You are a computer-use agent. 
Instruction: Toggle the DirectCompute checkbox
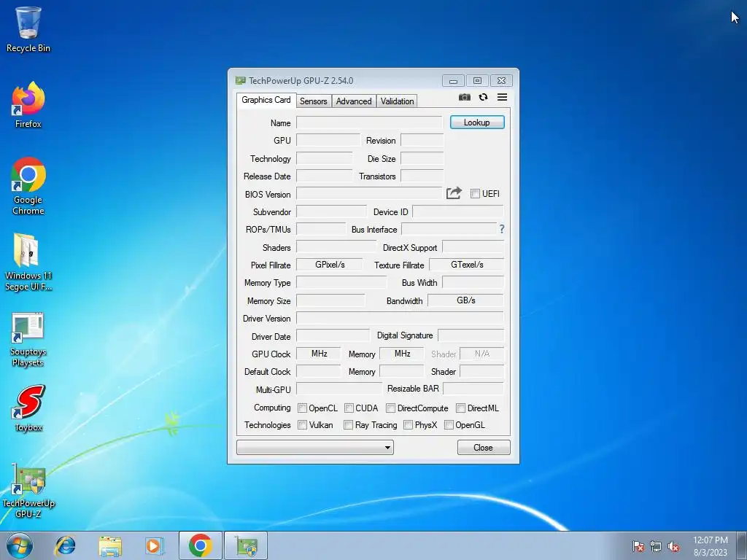(391, 408)
